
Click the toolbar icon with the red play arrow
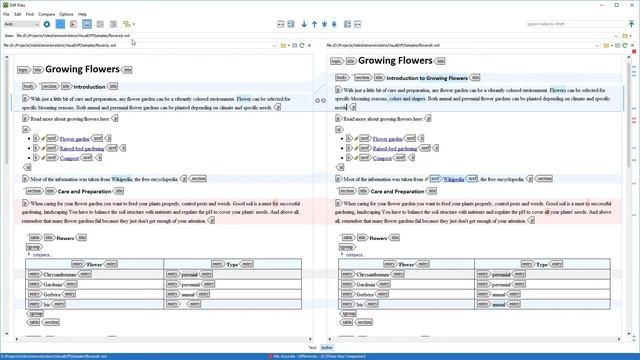(73, 24)
